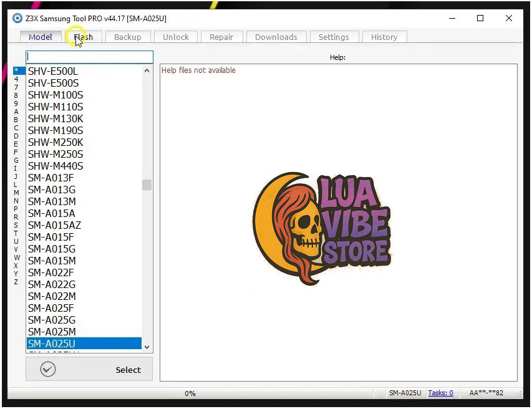The height and width of the screenshot is (409, 532).
Task: Click the Lua Vibe Store logo image
Action: 322,228
